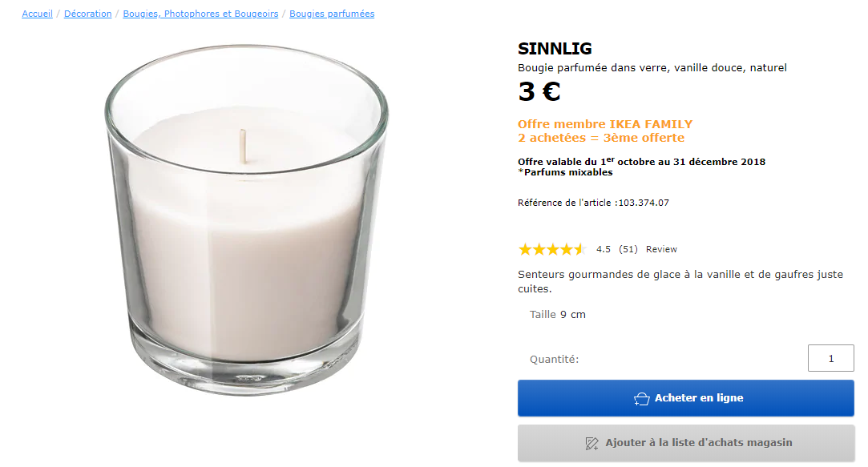The height and width of the screenshot is (467, 868).
Task: Click the notepad icon on the shopping list button
Action: (592, 443)
